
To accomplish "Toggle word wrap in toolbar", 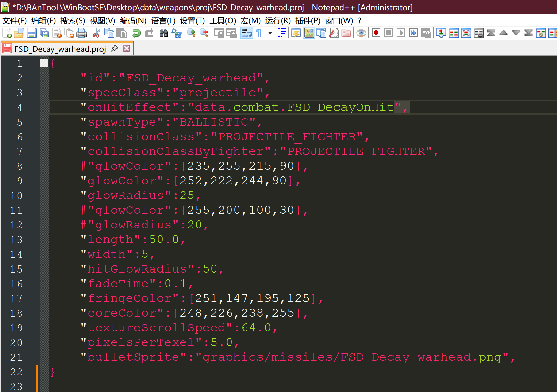I will pos(247,33).
